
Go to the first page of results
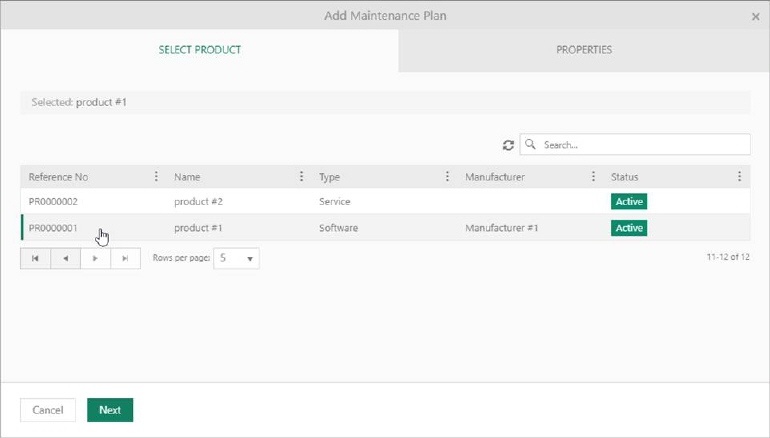[x=35, y=258]
